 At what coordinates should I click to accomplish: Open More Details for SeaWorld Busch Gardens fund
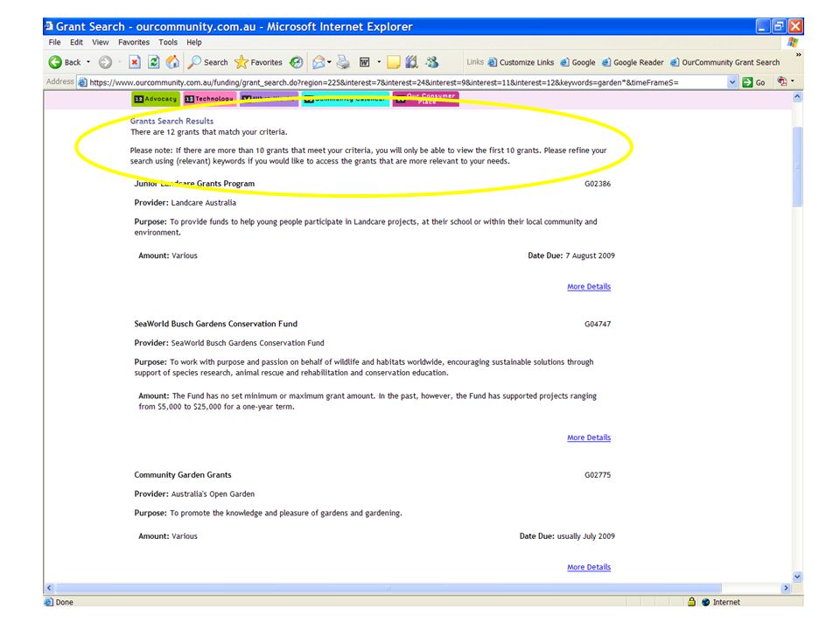coord(589,437)
